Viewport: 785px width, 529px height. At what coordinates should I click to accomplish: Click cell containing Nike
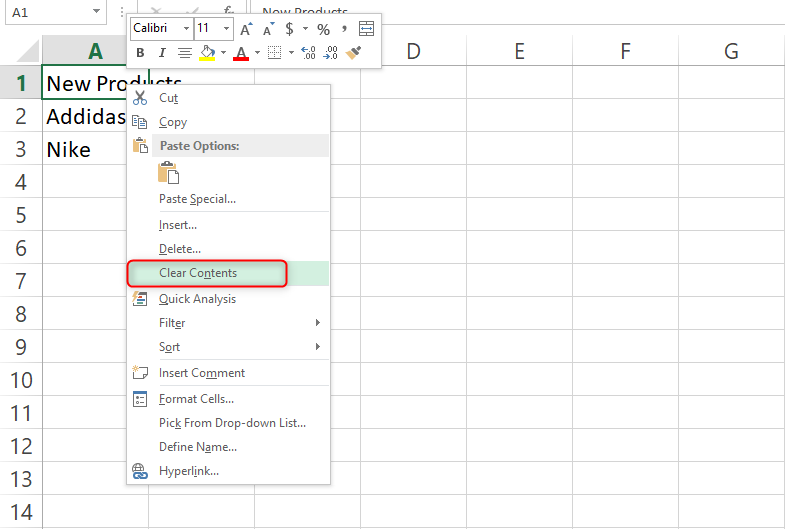tap(86, 149)
